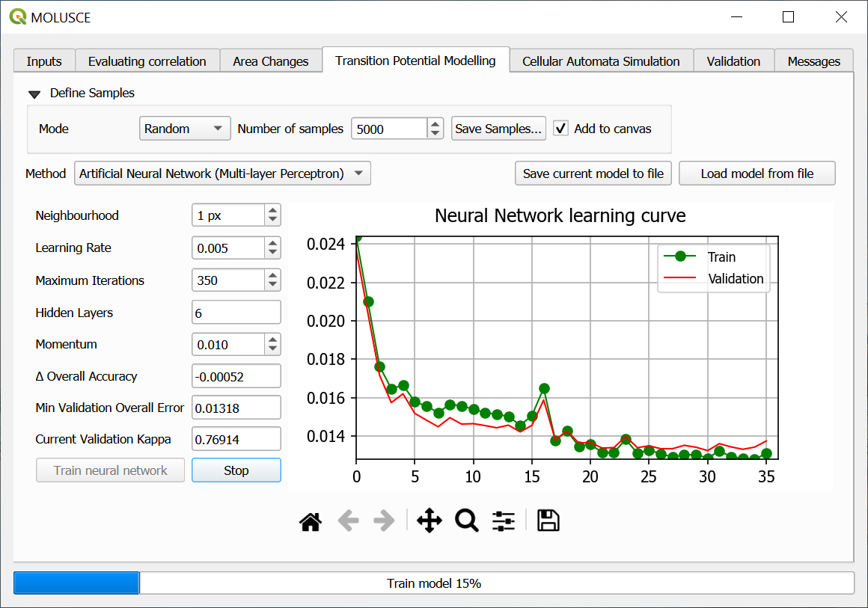868x608 pixels.
Task: Click the Train entry in the plot legend
Action: tap(700, 257)
